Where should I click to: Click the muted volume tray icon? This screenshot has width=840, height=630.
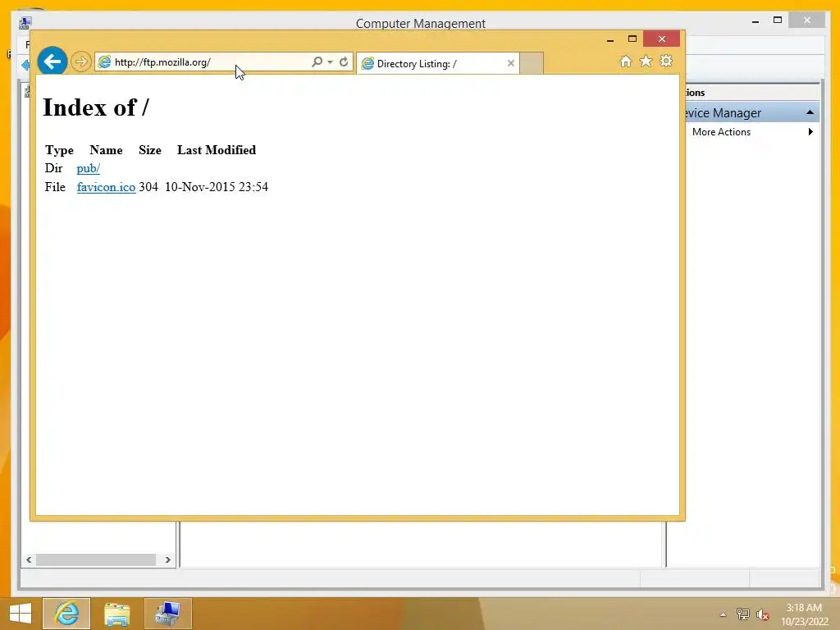[x=762, y=614]
